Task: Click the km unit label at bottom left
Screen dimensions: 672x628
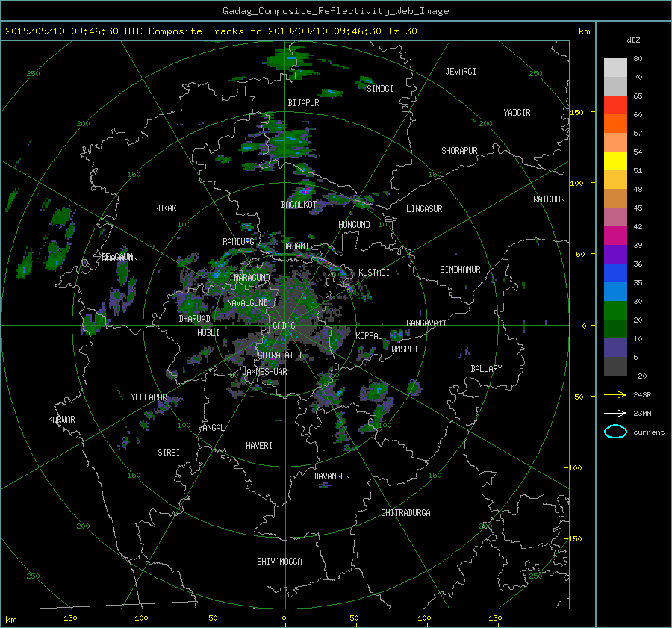Action: pyautogui.click(x=11, y=620)
